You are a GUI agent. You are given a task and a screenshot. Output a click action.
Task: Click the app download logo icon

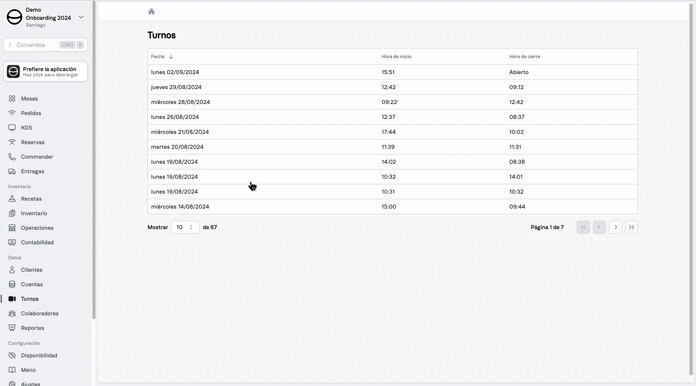coord(13,71)
